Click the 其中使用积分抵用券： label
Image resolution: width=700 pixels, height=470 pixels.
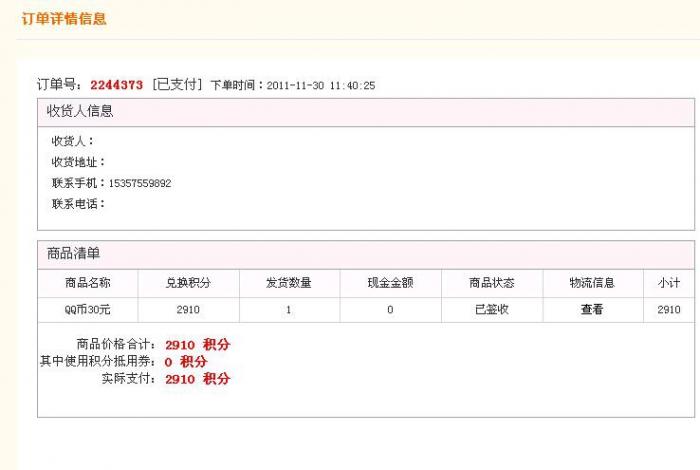[x=98, y=361]
